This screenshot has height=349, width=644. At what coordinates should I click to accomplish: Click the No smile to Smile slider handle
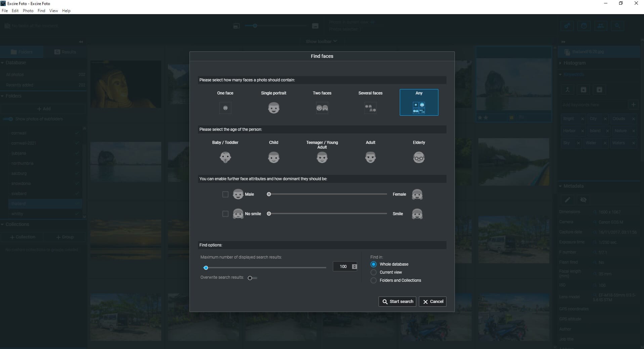(269, 214)
